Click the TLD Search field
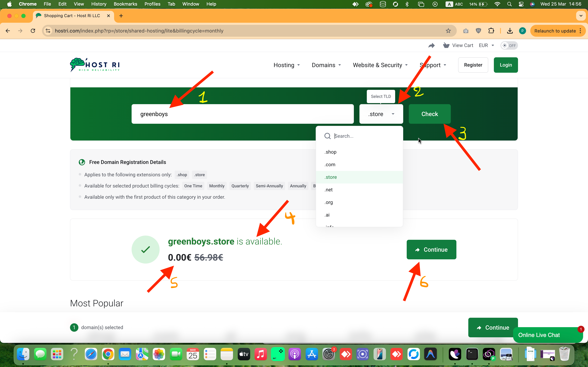The height and width of the screenshot is (367, 588). (365, 136)
